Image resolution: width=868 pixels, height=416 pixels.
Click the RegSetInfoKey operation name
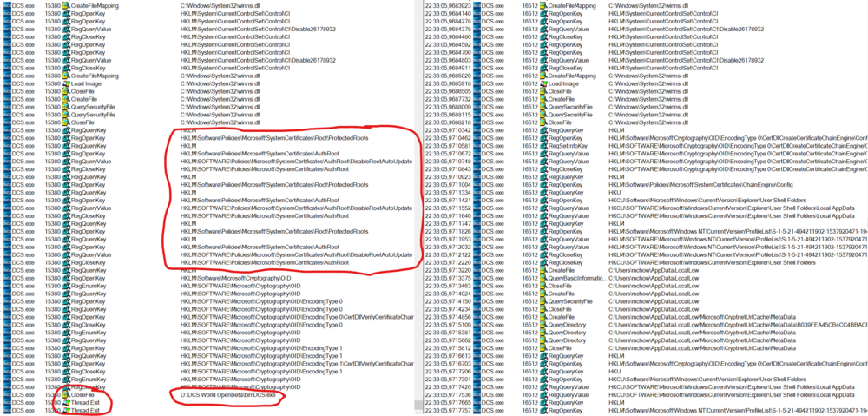(x=568, y=146)
